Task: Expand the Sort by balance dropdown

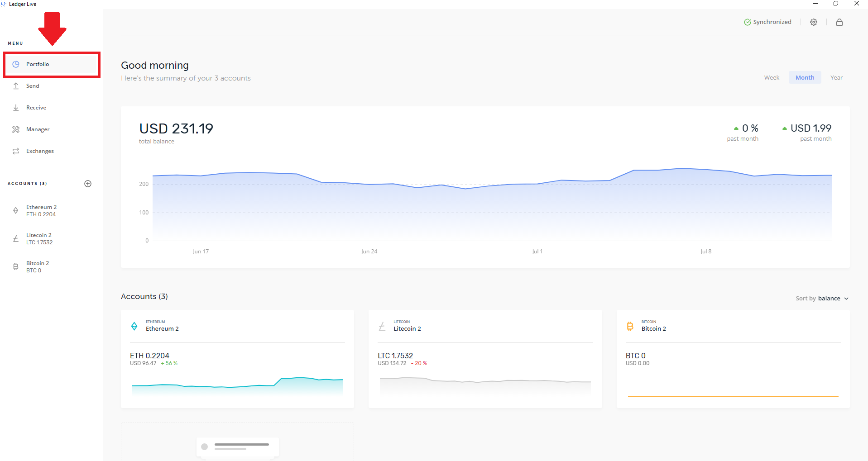Action: click(822, 299)
